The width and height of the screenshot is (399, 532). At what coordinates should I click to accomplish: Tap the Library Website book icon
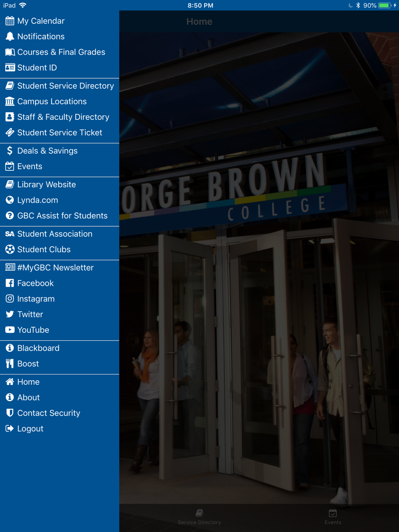click(10, 184)
